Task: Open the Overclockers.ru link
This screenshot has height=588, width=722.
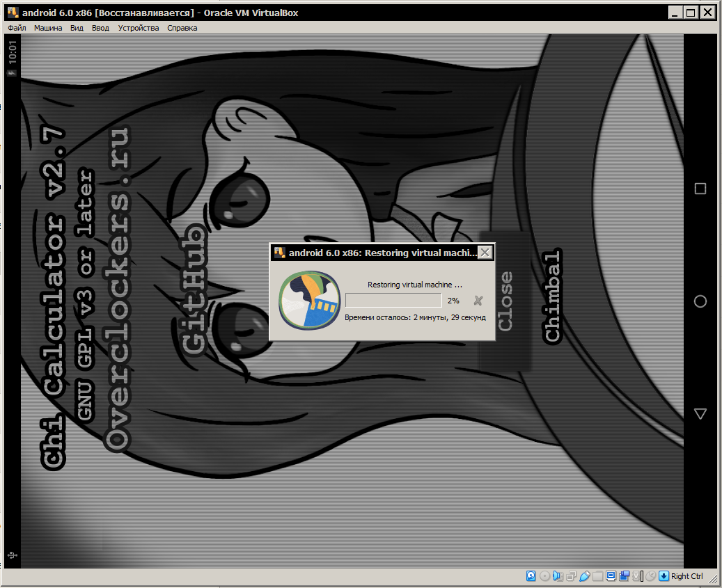Action: click(118, 289)
